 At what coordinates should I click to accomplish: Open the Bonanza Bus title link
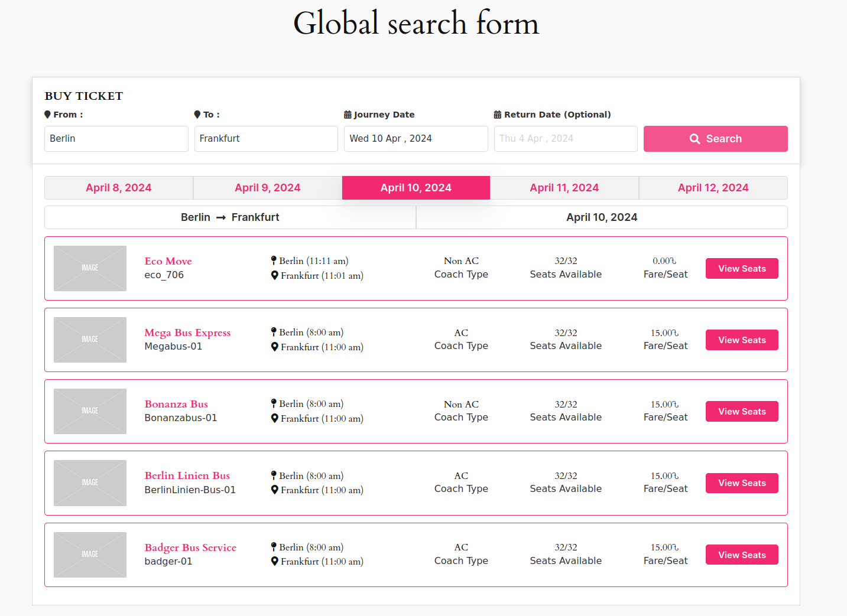[x=176, y=405]
